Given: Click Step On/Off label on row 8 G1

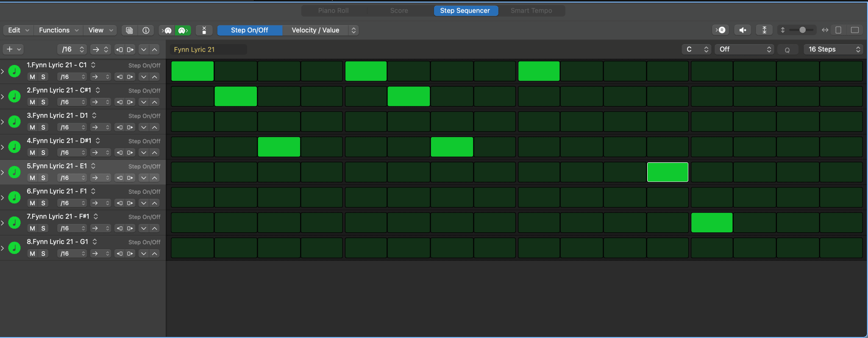Looking at the screenshot, I should pos(145,242).
